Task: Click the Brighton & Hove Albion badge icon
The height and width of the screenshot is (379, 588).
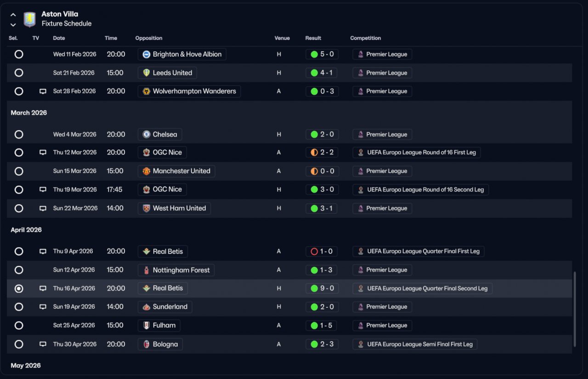Action: coord(147,54)
